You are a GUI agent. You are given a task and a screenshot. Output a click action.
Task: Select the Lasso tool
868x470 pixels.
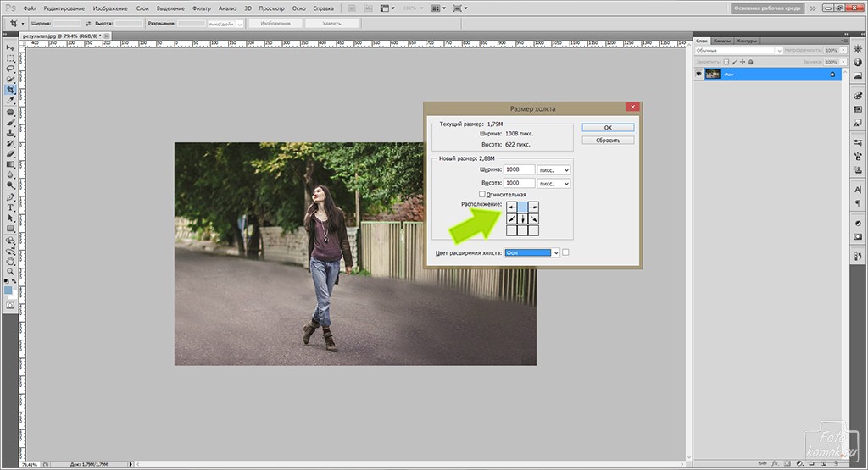10,69
